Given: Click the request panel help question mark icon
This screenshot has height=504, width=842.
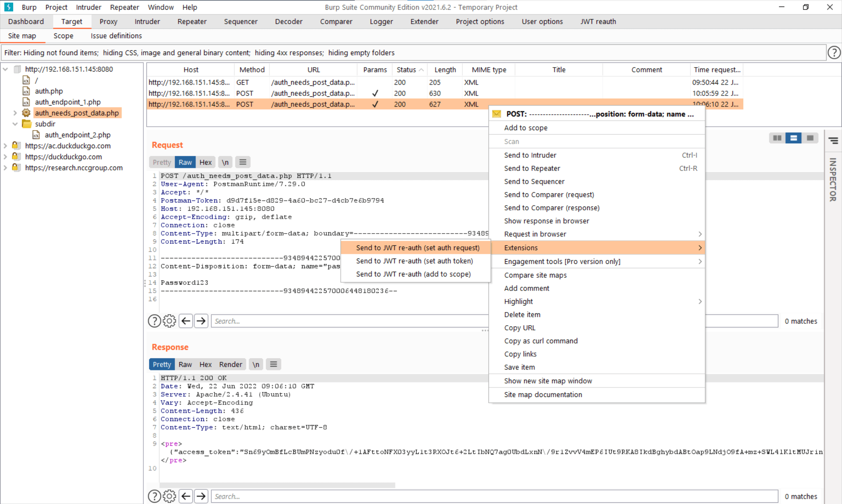Looking at the screenshot, I should [x=154, y=321].
